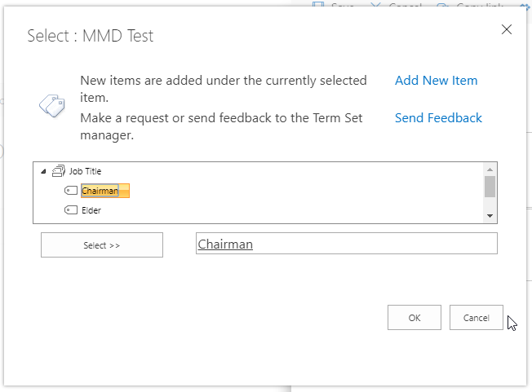
Task: Click the tags icon beside the instructions
Action: (x=52, y=106)
